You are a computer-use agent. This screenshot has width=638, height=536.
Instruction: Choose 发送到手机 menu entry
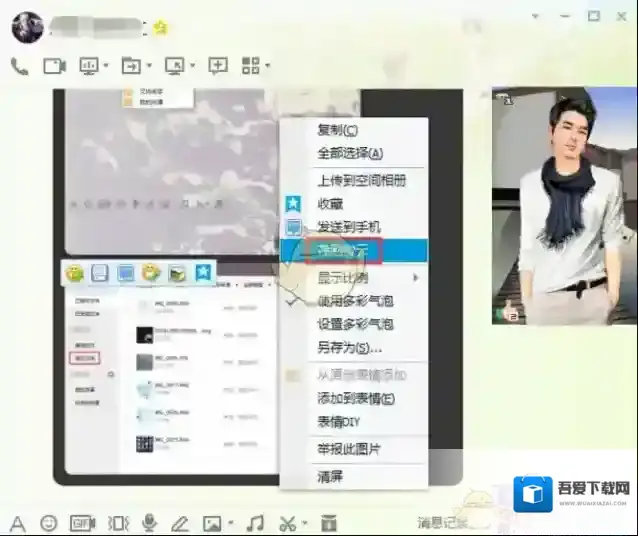(349, 227)
